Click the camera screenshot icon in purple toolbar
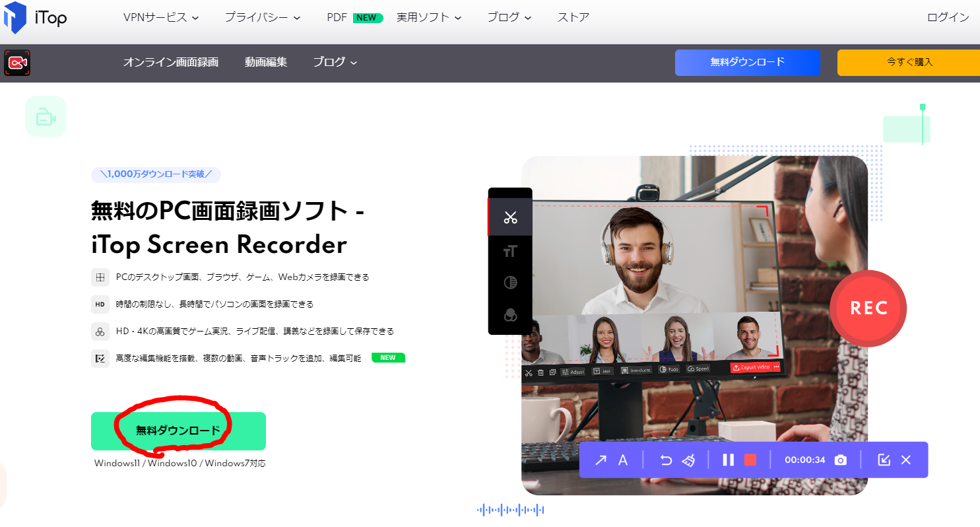980x527 pixels. [840, 460]
